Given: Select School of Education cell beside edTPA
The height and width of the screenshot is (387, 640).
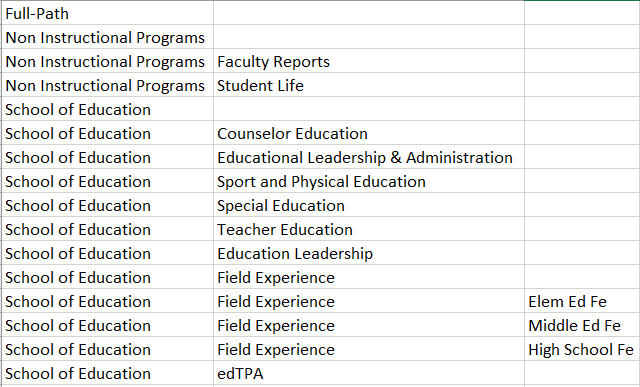Looking at the screenshot, I should (107, 374).
